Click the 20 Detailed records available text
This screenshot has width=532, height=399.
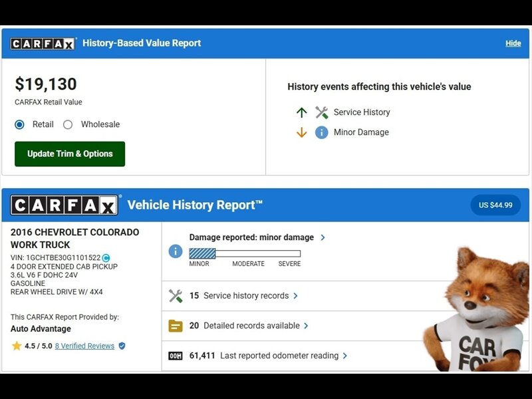pos(244,326)
